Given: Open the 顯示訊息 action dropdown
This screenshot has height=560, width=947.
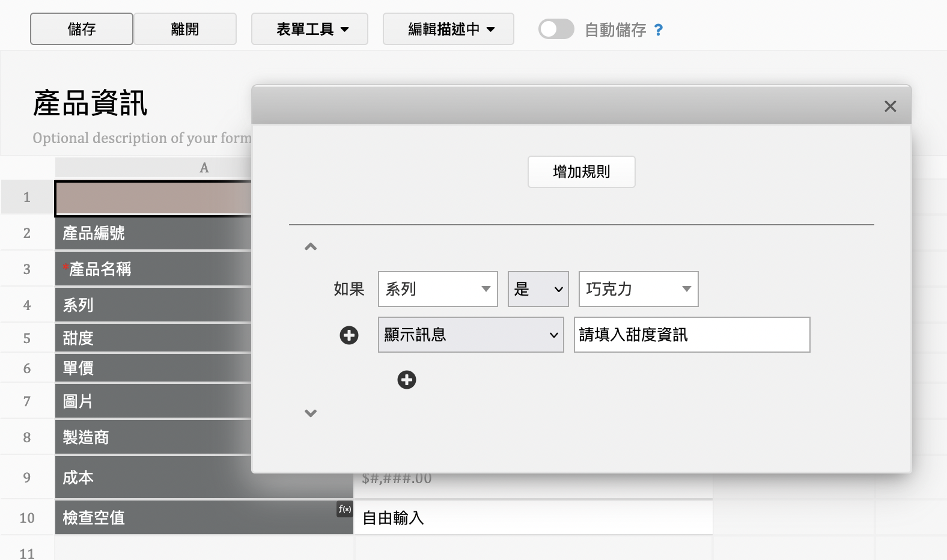Looking at the screenshot, I should [x=471, y=335].
